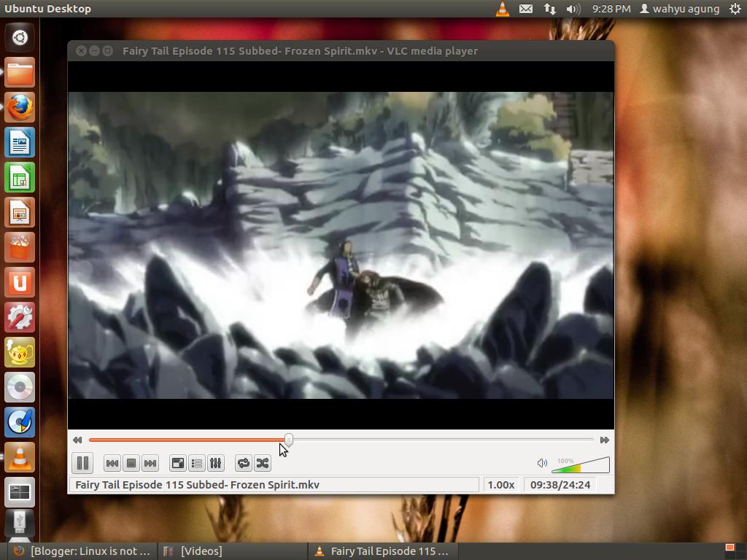The width and height of the screenshot is (747, 560).
Task: Switch to Blogger Firefox window in taskbar
Action: click(x=81, y=551)
